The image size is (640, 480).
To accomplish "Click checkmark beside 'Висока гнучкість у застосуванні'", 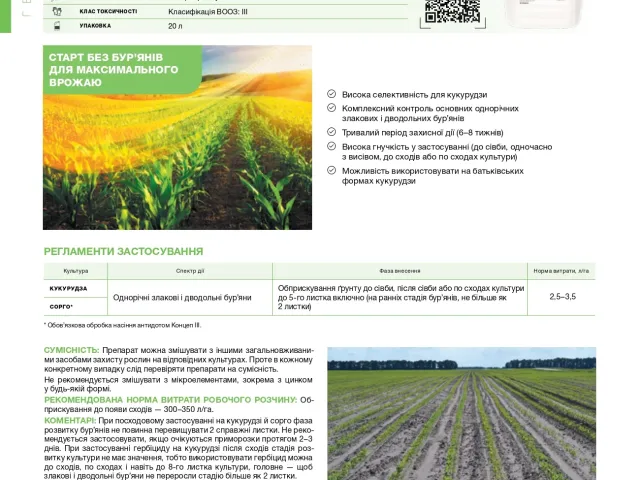I will click(331, 146).
